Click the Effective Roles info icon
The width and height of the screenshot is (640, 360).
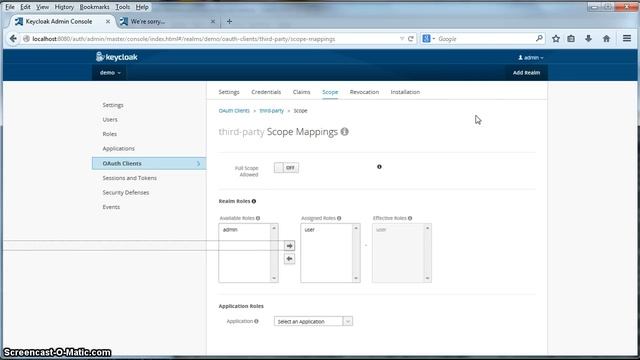(x=410, y=218)
